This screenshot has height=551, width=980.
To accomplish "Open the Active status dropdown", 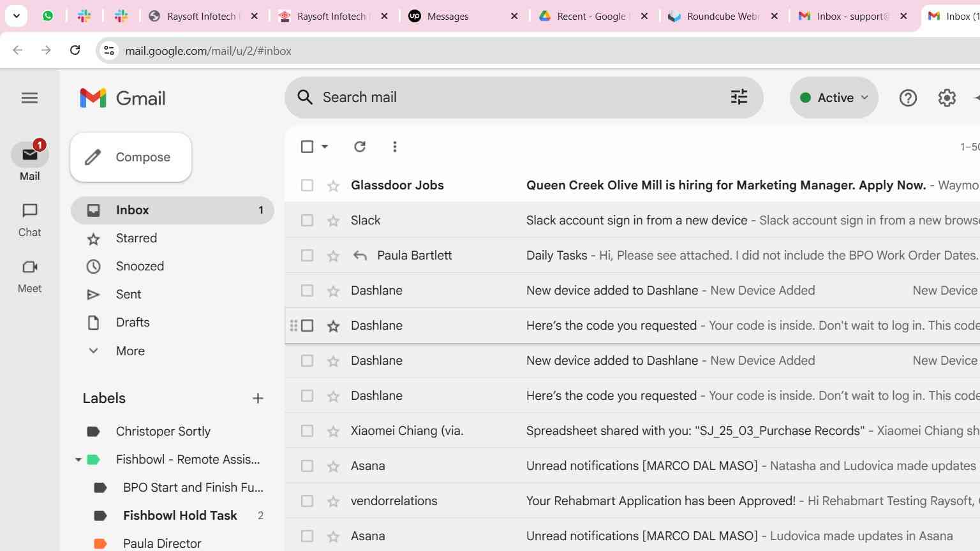I will [x=834, y=98].
